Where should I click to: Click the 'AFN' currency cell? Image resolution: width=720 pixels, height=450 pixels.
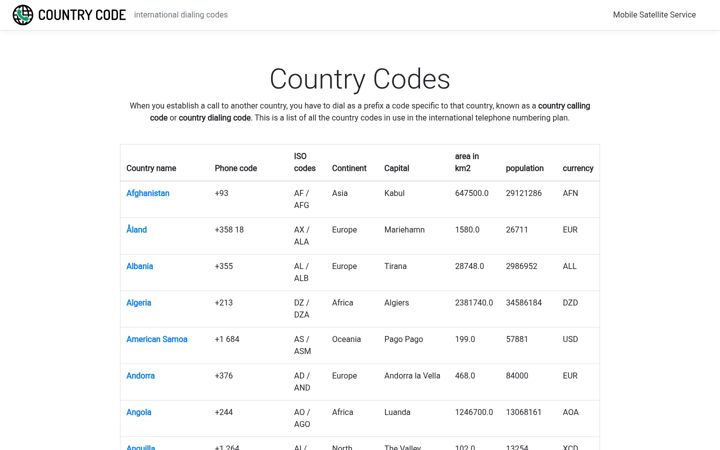pos(570,193)
